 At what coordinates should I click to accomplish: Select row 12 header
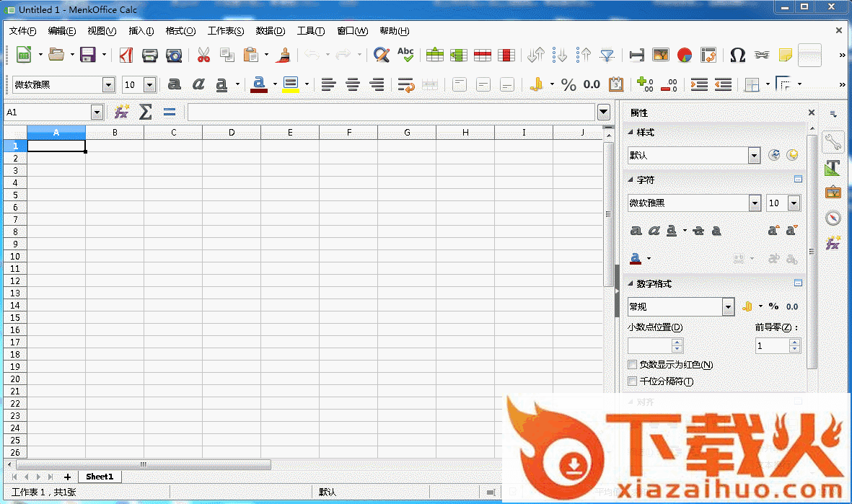[x=15, y=280]
